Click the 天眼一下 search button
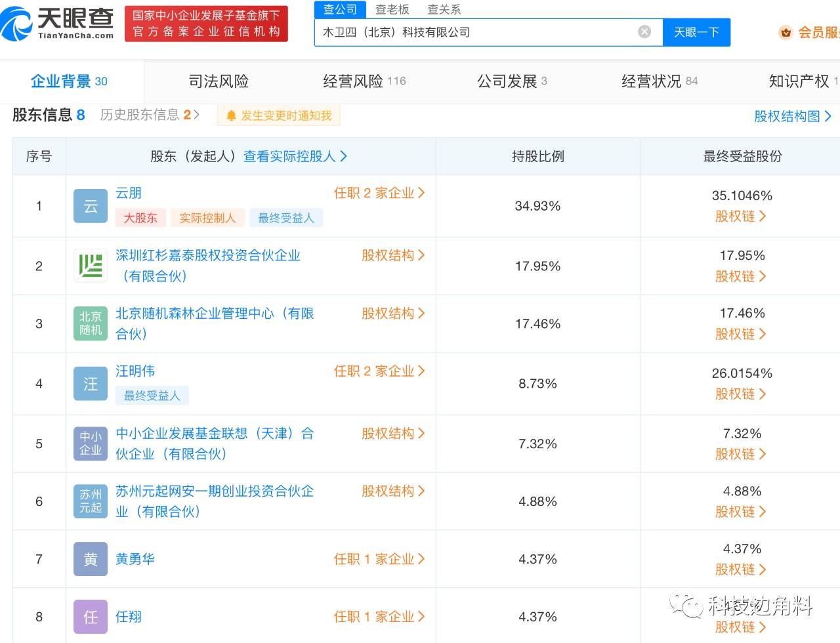The width and height of the screenshot is (840, 643). (696, 32)
